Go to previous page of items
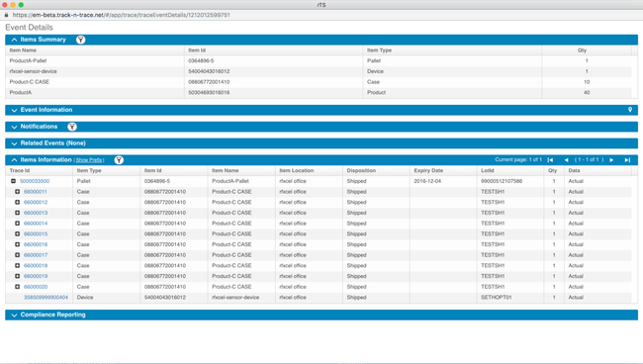The height and width of the screenshot is (364, 643). [566, 160]
